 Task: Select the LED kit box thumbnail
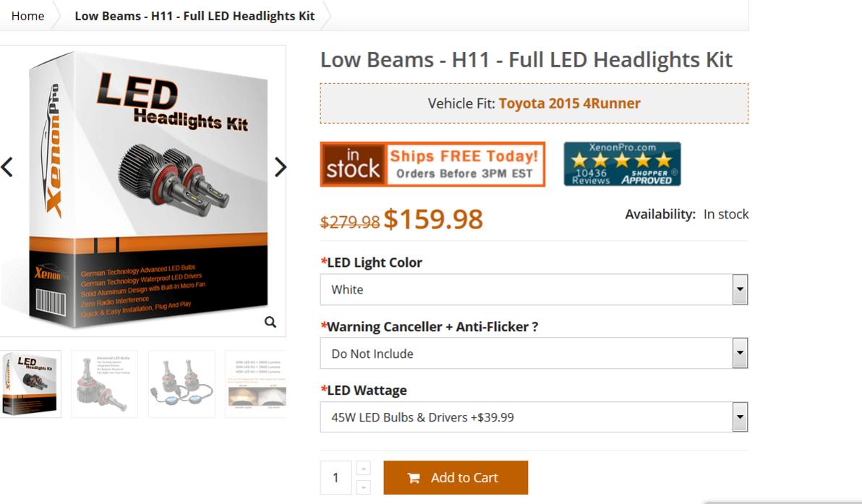(30, 384)
